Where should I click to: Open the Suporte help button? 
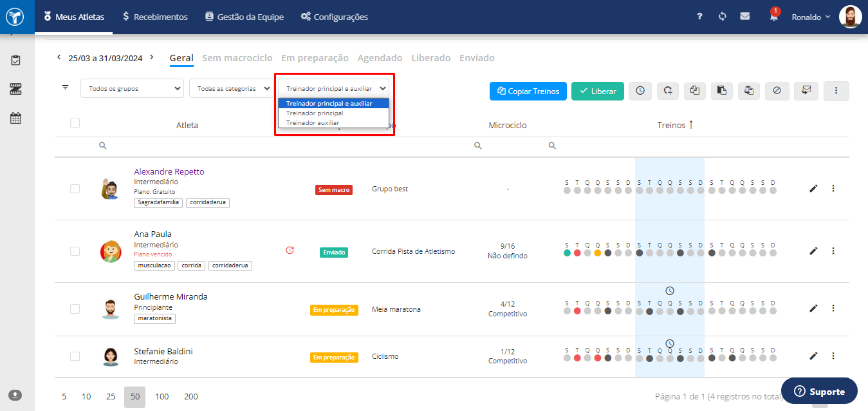click(820, 391)
